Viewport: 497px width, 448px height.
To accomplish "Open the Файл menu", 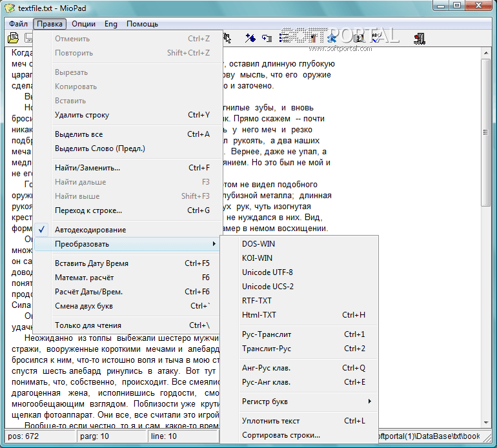I will pos(18,24).
